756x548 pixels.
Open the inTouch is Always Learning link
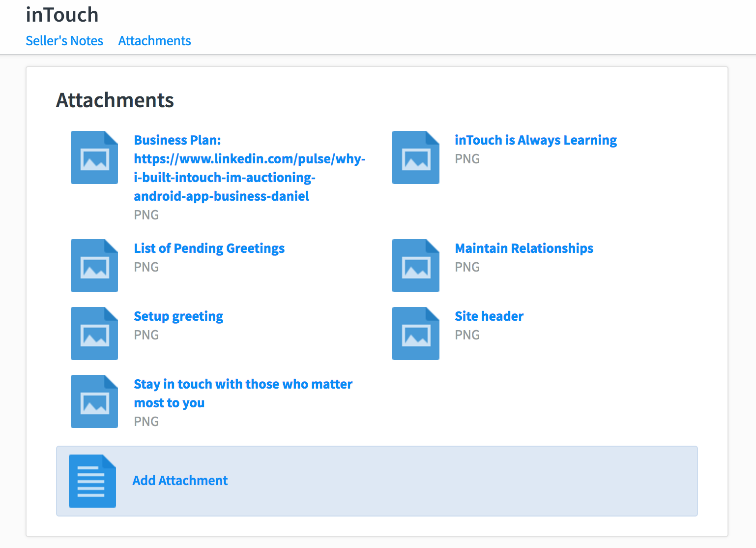pyautogui.click(x=535, y=140)
